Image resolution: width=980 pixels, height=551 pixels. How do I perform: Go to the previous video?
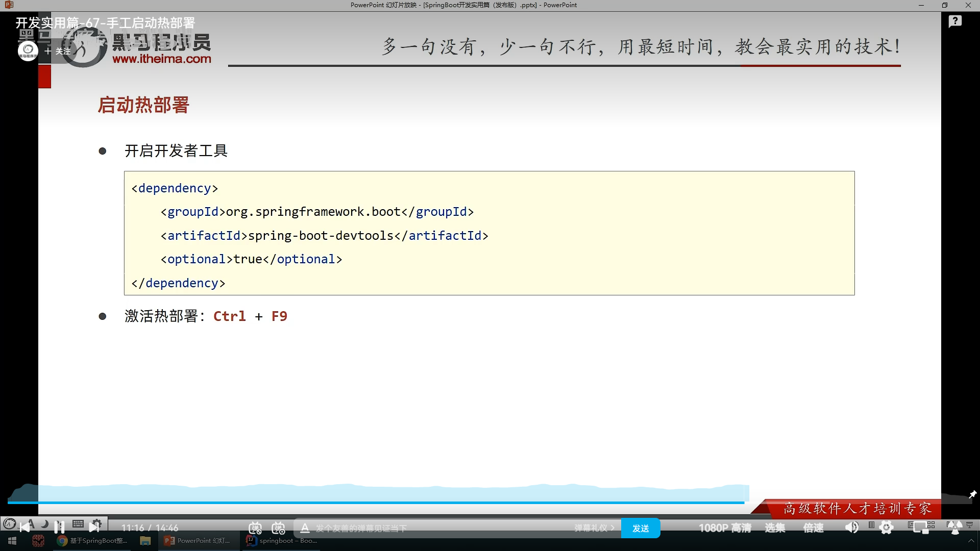click(x=24, y=527)
